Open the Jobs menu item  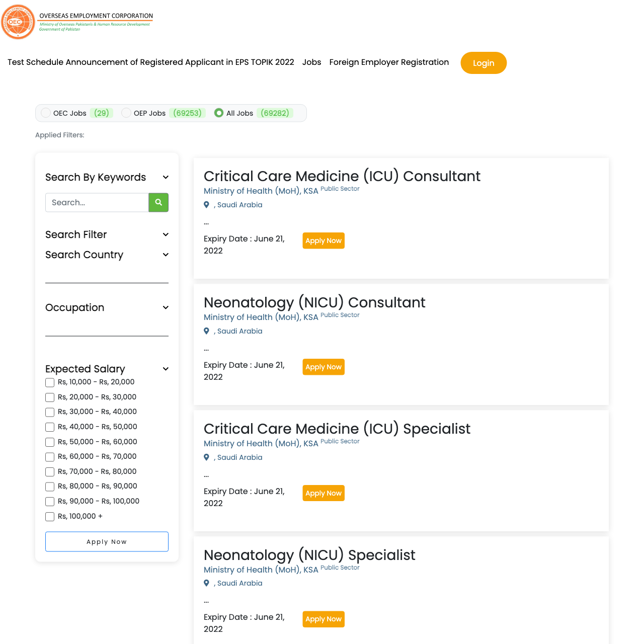312,62
